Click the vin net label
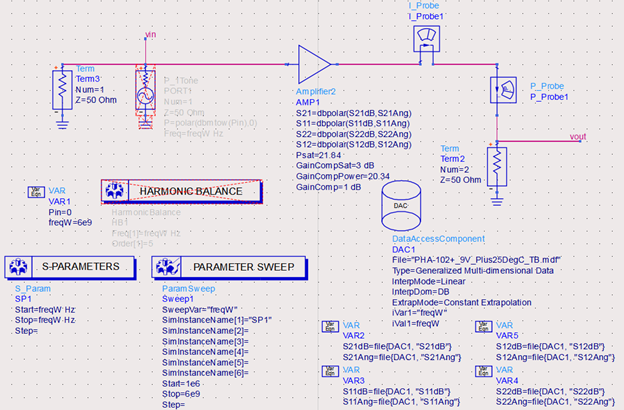The height and width of the screenshot is (410, 624). pos(150,35)
